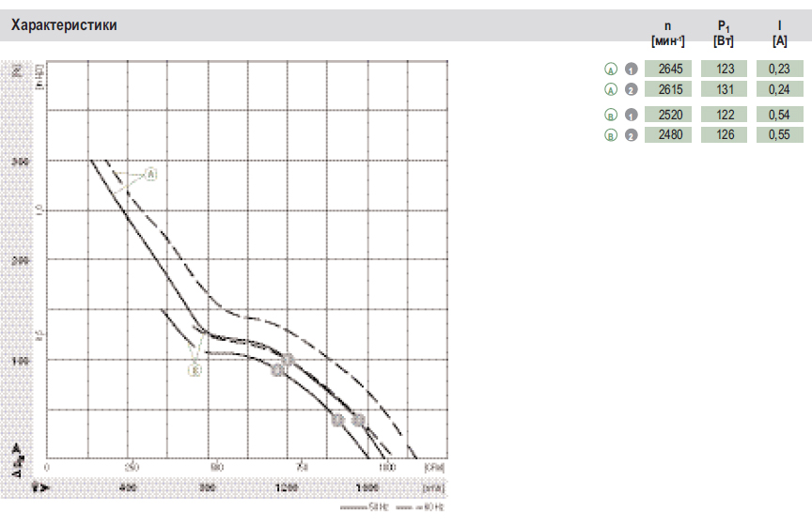Select the P1 [Вт] column header
This screenshot has height=527, width=812.
pyautogui.click(x=723, y=34)
